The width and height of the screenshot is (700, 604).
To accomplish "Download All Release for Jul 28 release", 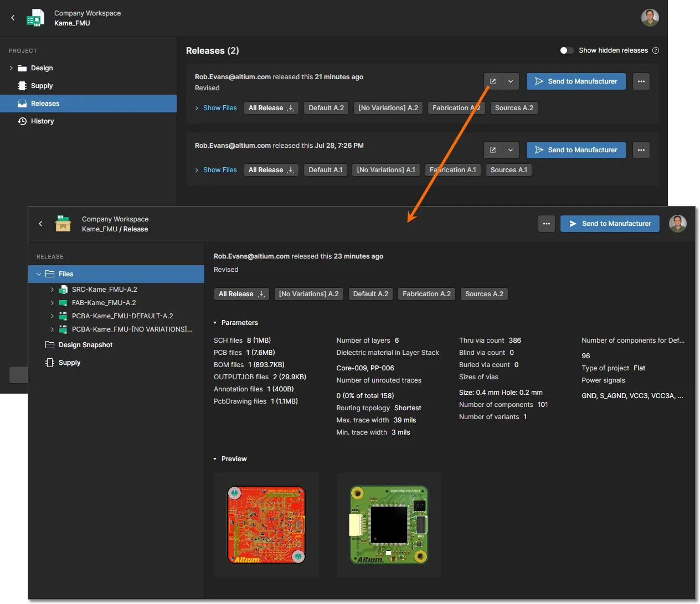I will pyautogui.click(x=271, y=170).
